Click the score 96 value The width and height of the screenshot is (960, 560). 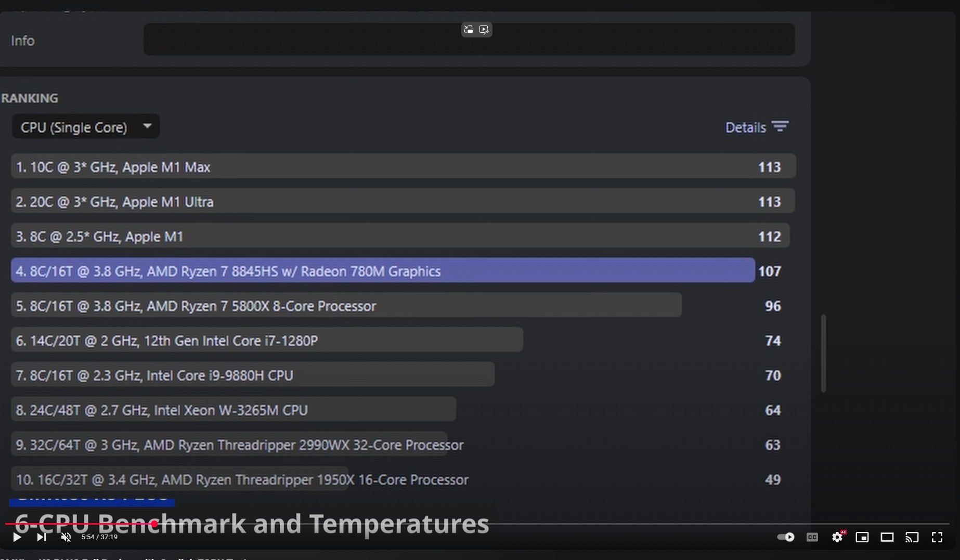click(773, 306)
